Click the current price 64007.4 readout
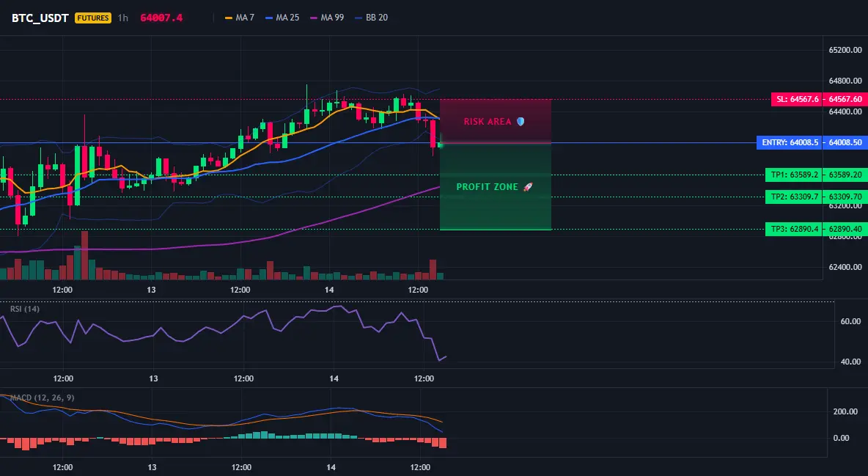The image size is (868, 476). [161, 18]
